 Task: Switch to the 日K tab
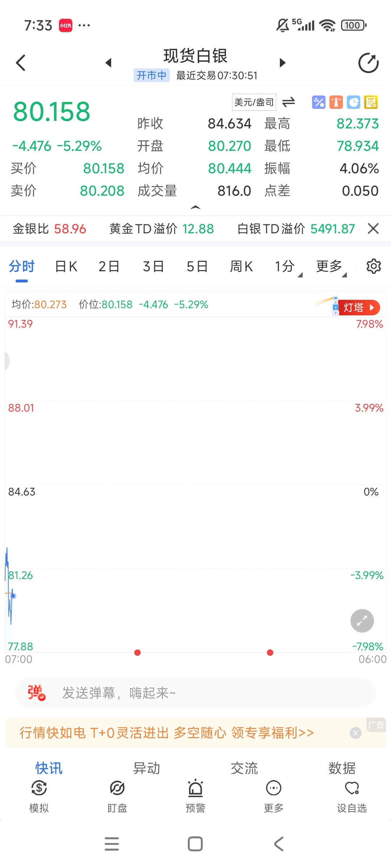pos(66,267)
